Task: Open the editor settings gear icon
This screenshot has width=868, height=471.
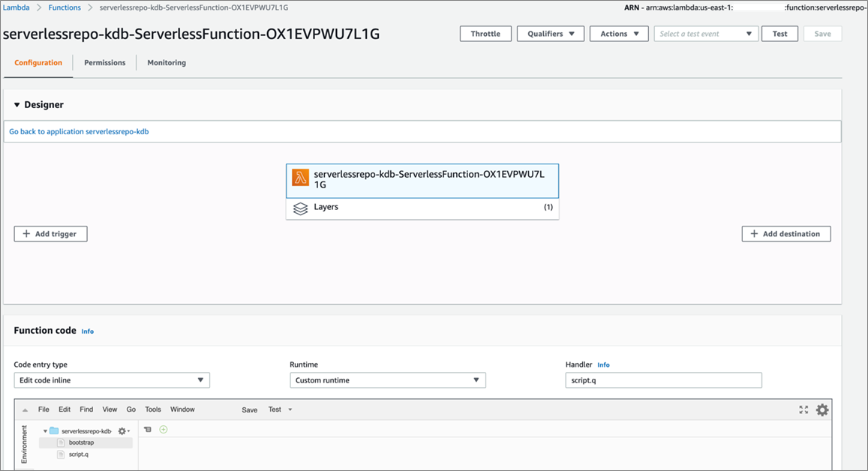Action: pos(822,410)
